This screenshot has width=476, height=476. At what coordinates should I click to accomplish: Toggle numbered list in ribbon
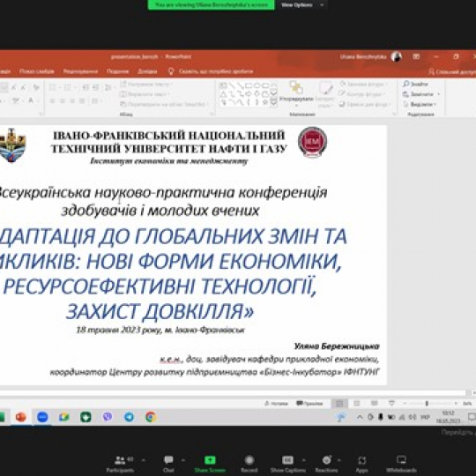[x=69, y=88]
